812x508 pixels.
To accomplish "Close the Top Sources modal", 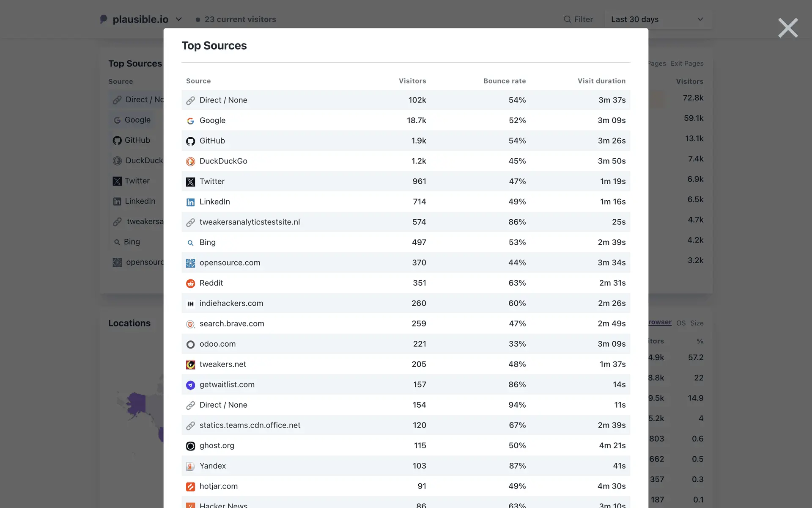I will pos(787,28).
